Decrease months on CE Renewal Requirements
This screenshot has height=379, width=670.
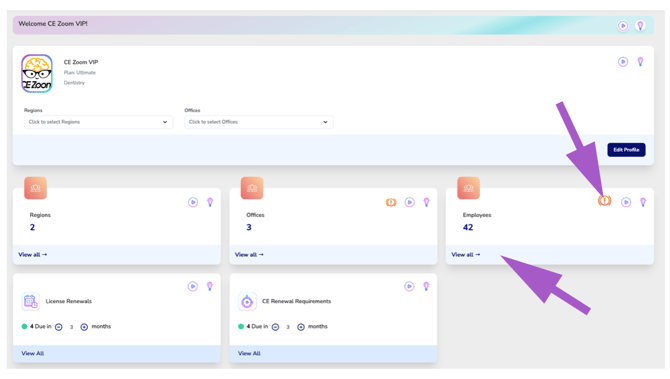point(276,327)
